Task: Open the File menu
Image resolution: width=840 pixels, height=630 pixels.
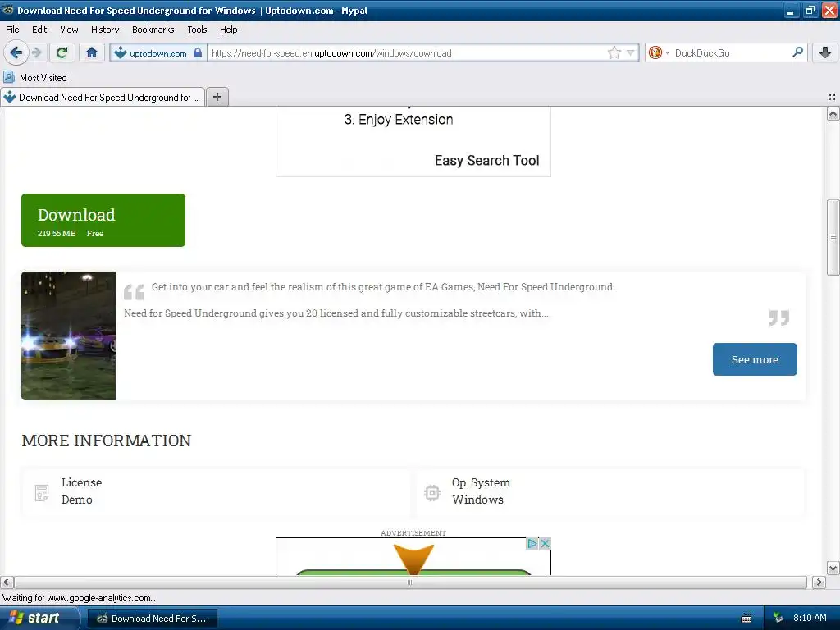Action: pyautogui.click(x=12, y=30)
